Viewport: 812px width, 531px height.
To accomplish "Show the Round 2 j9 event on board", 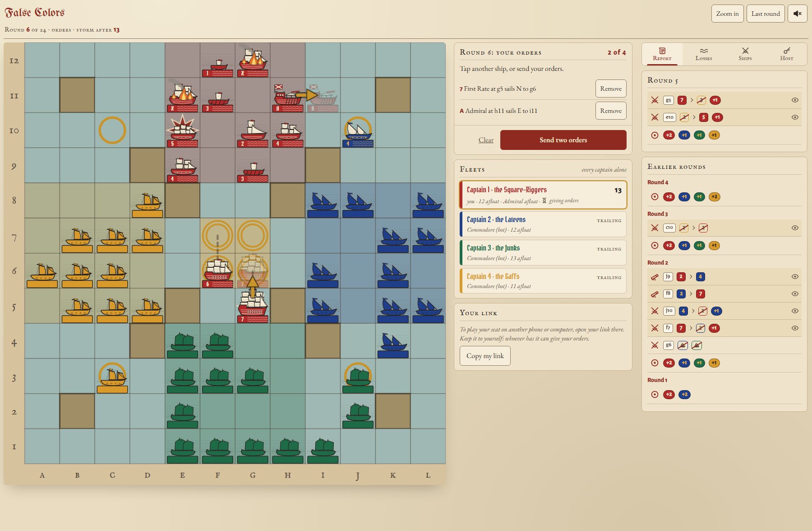I will point(795,277).
